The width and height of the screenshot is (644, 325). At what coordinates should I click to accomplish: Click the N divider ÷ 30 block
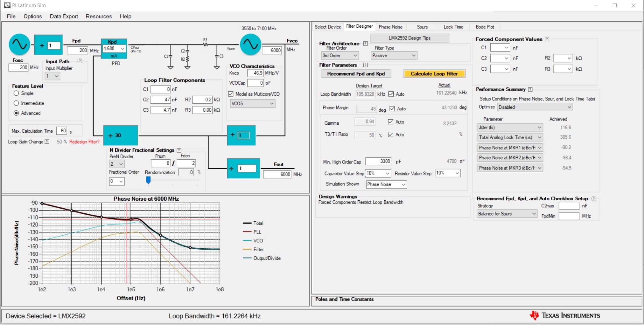[x=121, y=135]
